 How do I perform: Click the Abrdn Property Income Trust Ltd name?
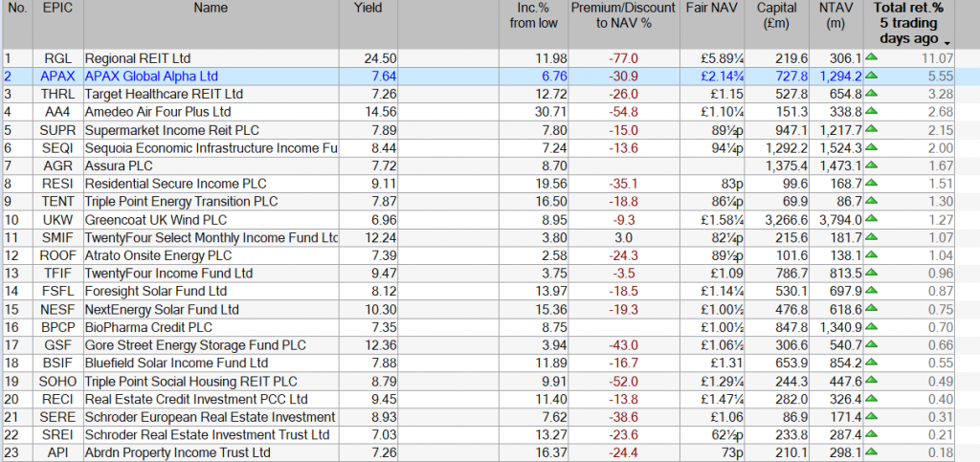coord(177,452)
